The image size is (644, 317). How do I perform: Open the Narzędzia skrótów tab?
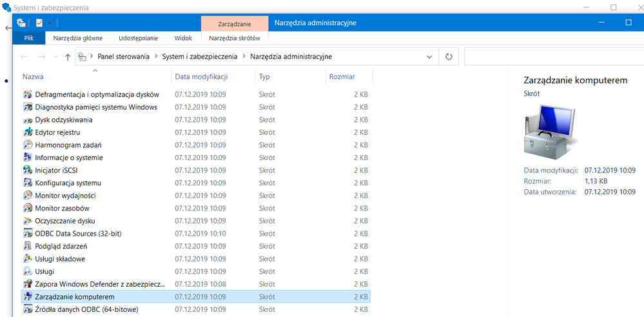[235, 38]
